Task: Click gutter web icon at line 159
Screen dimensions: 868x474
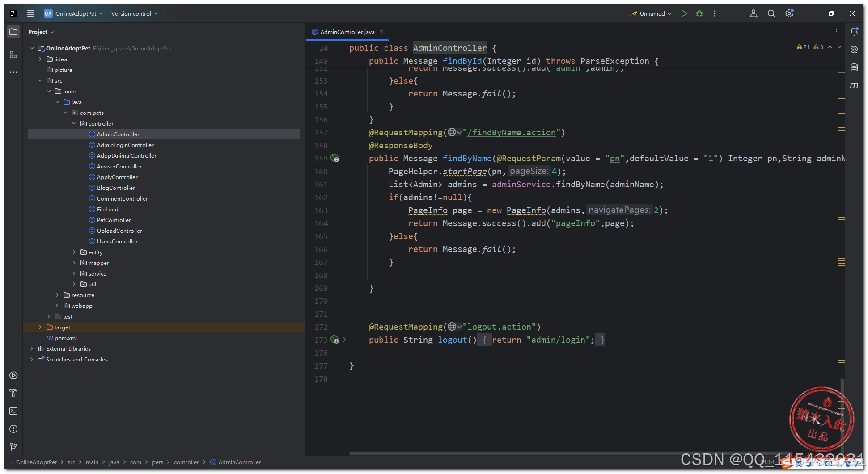Action: click(x=335, y=159)
